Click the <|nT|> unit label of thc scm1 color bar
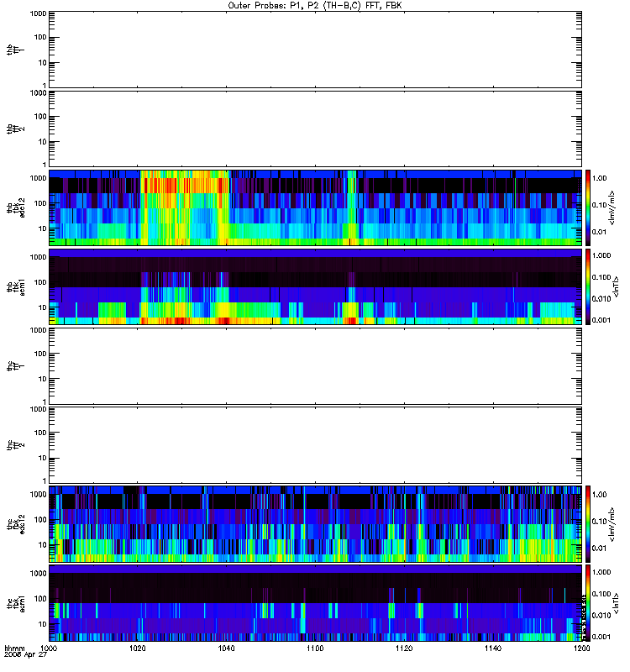Screen dimensions: 630x672 coord(616,603)
